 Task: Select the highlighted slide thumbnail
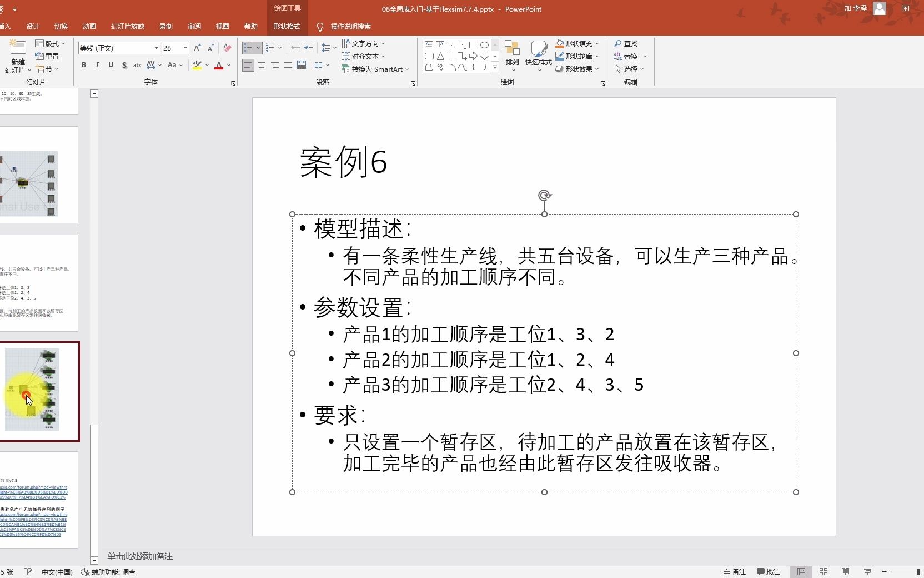[x=39, y=391]
